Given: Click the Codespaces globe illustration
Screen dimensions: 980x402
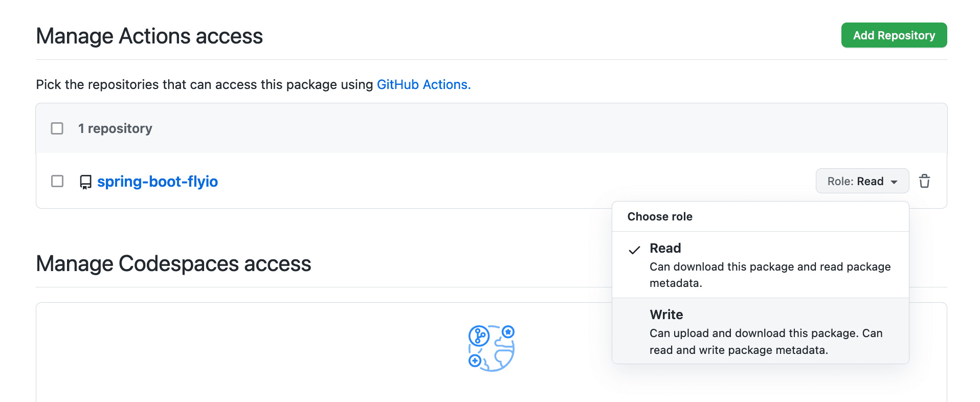Looking at the screenshot, I should 491,348.
